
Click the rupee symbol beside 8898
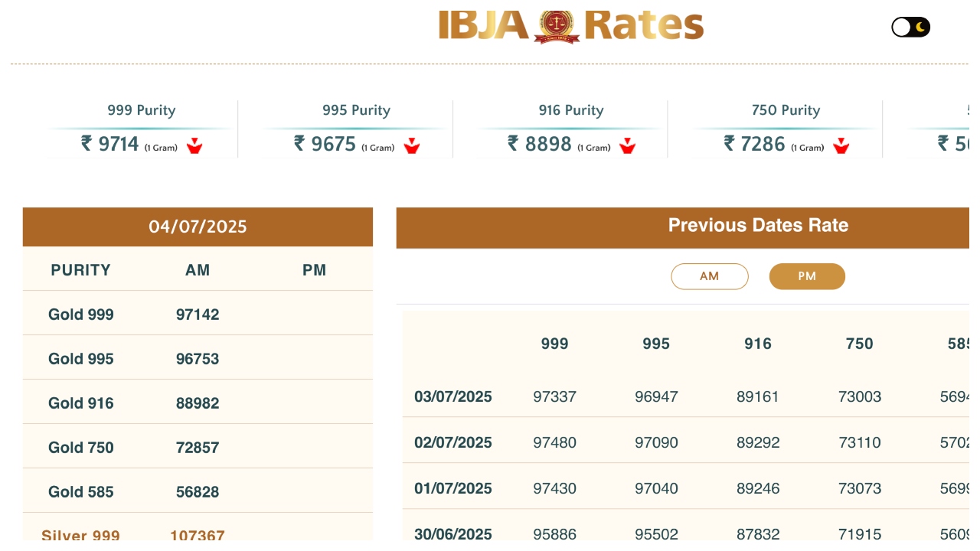[513, 143]
